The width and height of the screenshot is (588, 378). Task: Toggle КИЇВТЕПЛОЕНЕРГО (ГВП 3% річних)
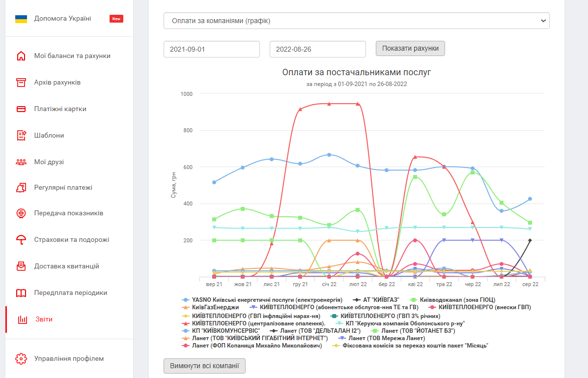(x=386, y=316)
